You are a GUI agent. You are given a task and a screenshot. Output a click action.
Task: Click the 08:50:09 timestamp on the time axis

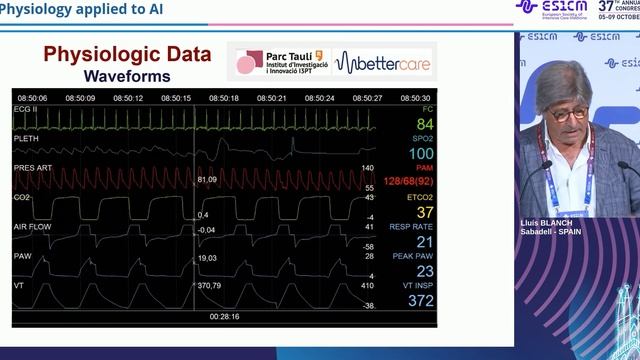[80, 98]
